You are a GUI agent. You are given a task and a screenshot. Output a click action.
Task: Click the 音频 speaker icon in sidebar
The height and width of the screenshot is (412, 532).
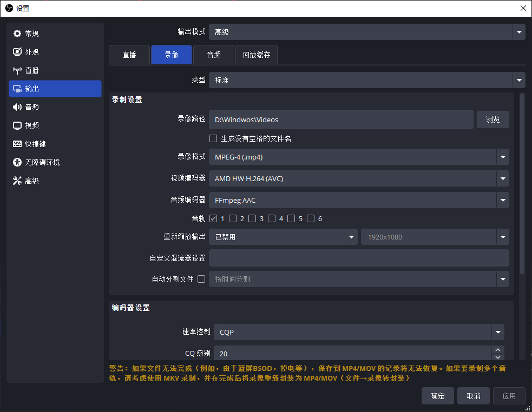pyautogui.click(x=17, y=107)
